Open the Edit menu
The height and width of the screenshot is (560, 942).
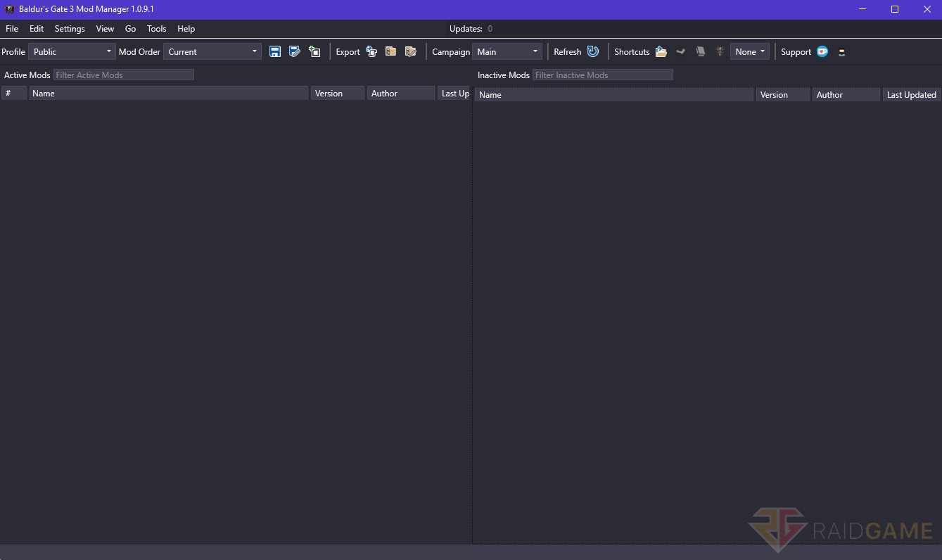[37, 29]
